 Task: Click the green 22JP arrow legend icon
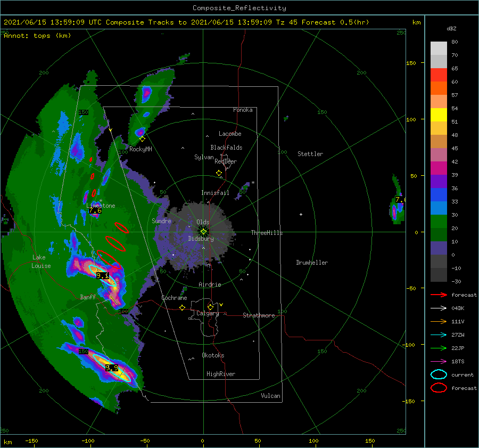[x=439, y=348]
